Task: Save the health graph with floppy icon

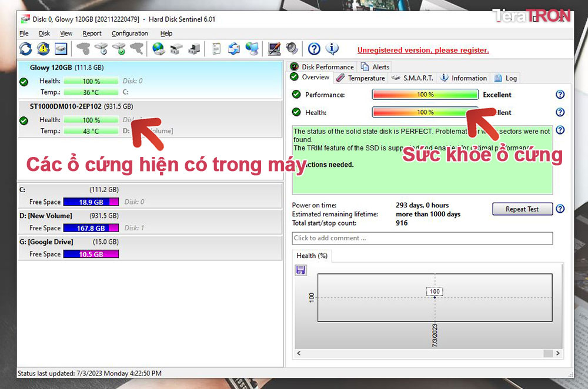Action: click(x=300, y=270)
